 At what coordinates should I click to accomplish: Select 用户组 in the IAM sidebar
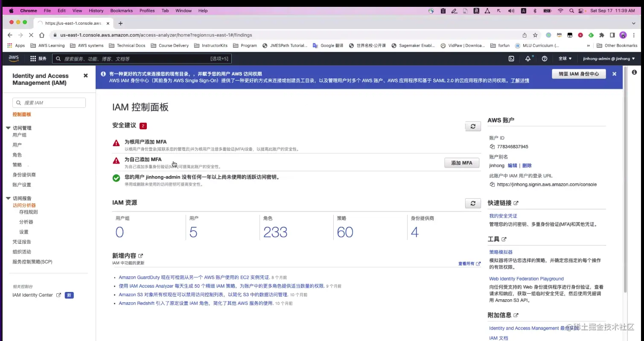click(20, 135)
